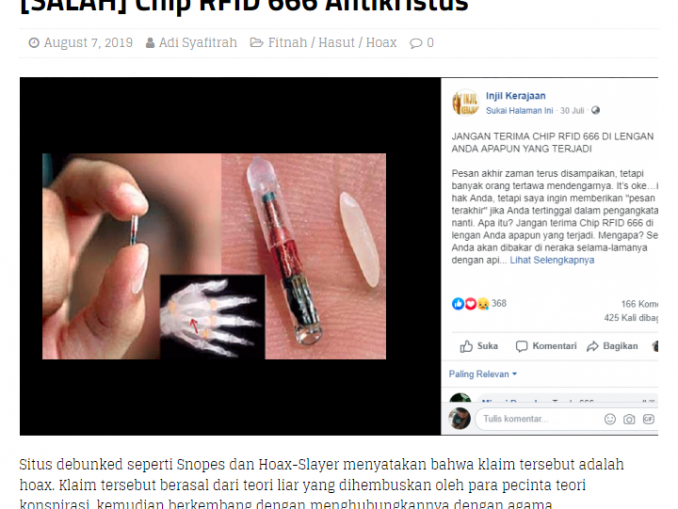Viewport: 678px width, 509px height.
Task: Click the Komentari button
Action: (546, 346)
